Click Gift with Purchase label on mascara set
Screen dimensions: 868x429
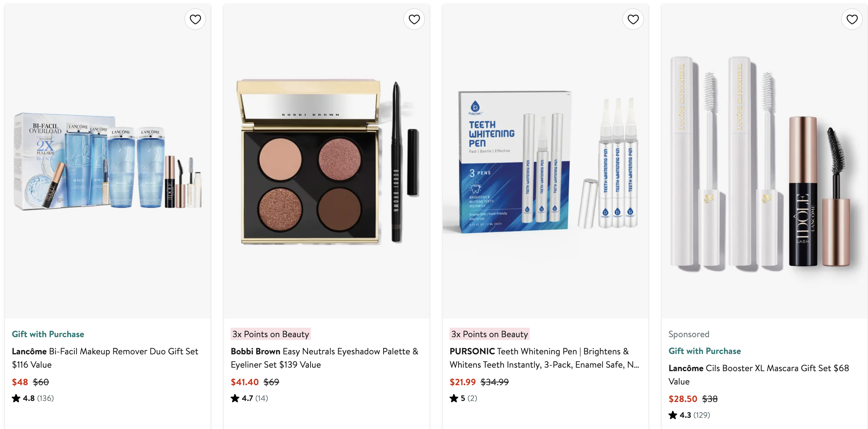pyautogui.click(x=705, y=351)
